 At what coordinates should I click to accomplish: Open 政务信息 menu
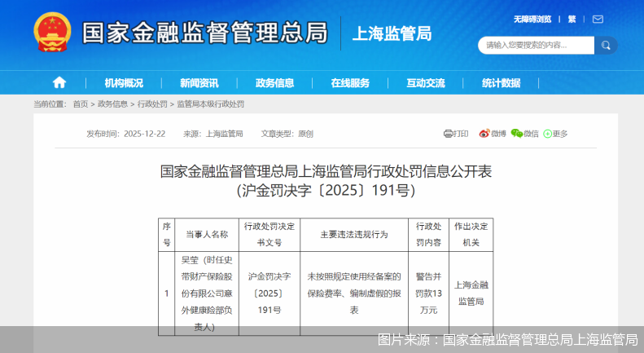tap(274, 83)
